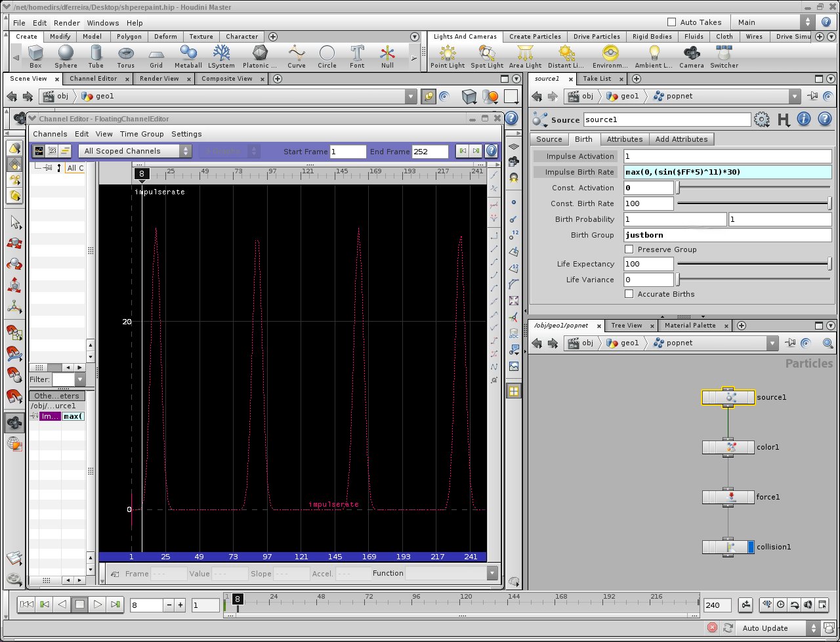Add an Area Light
This screenshot has height=642, width=840.
525,56
